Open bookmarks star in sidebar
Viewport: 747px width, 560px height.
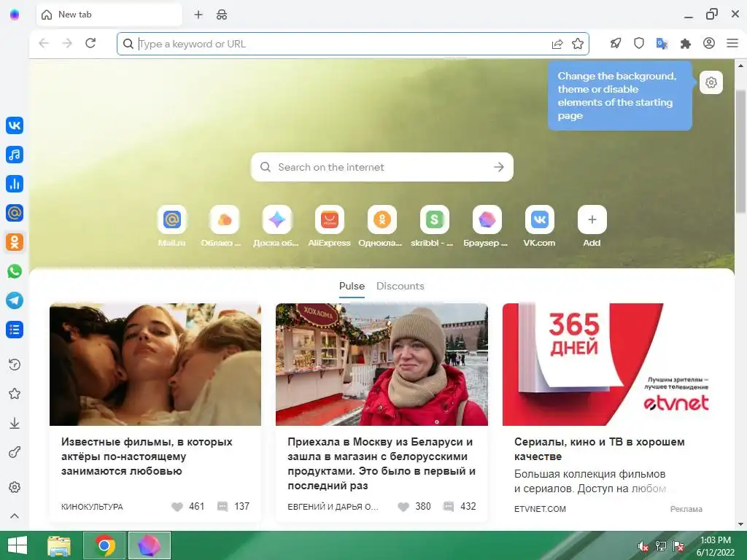point(15,394)
